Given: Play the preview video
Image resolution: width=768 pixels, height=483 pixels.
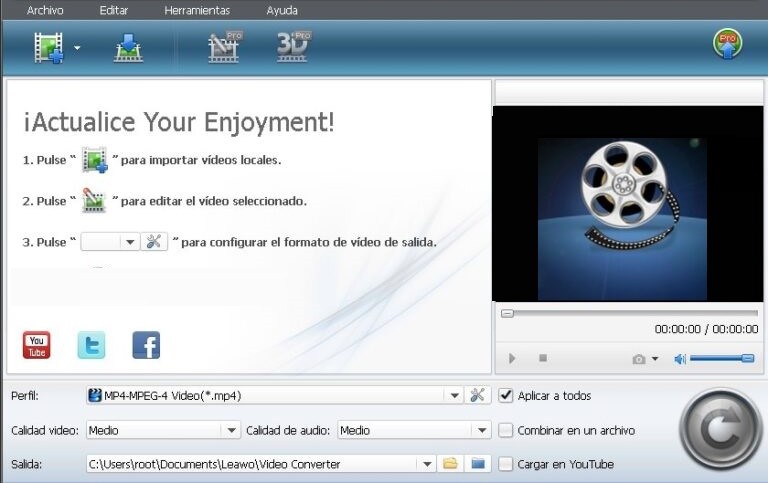Looking at the screenshot, I should coord(512,358).
